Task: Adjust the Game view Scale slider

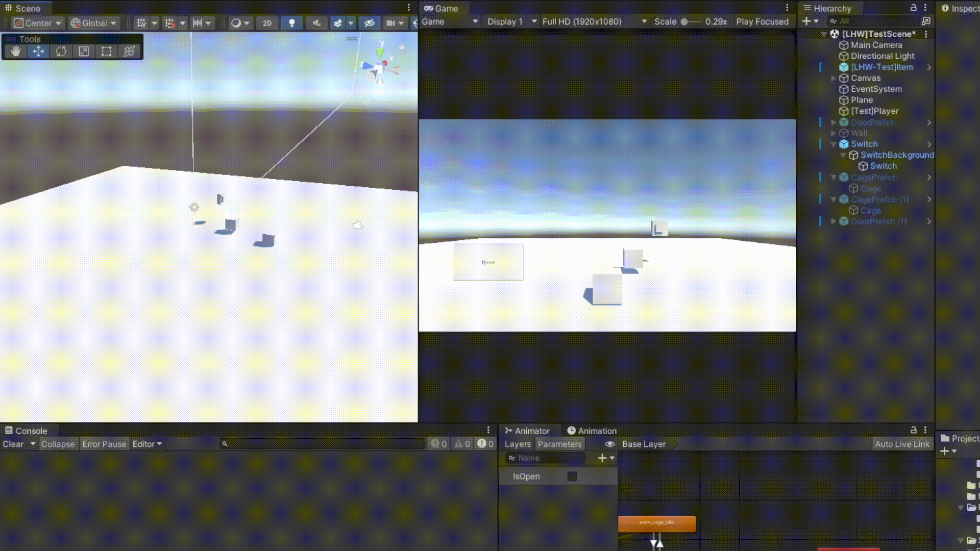Action: pos(684,22)
